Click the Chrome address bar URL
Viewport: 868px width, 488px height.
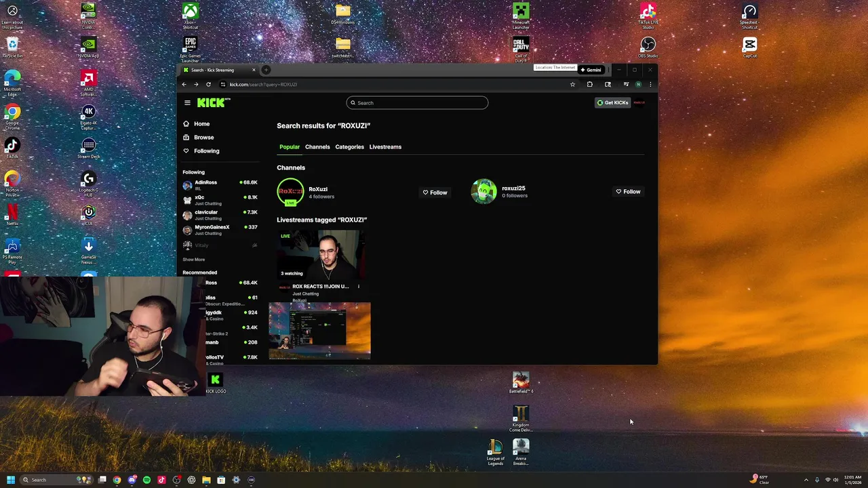pos(263,85)
